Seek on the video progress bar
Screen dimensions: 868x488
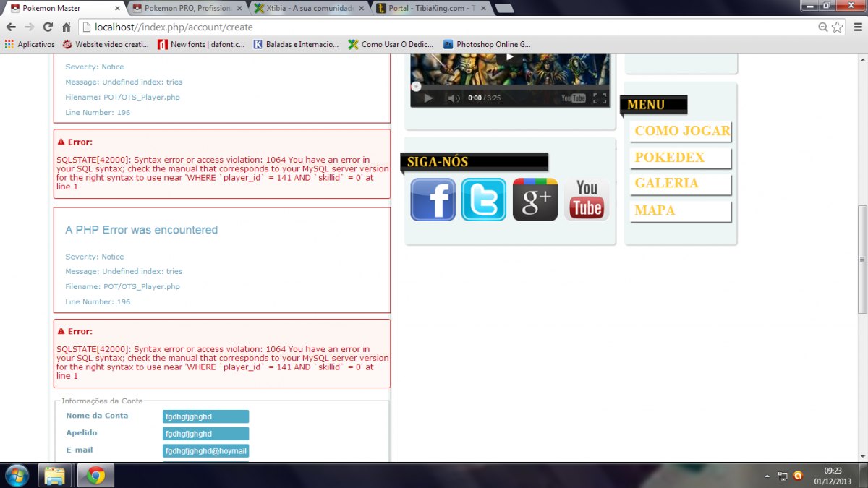510,86
